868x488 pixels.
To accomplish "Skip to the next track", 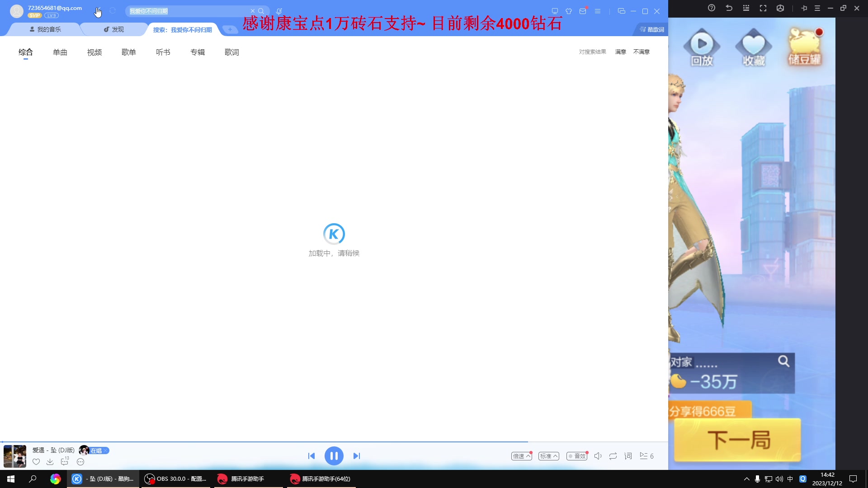I will 357,456.
